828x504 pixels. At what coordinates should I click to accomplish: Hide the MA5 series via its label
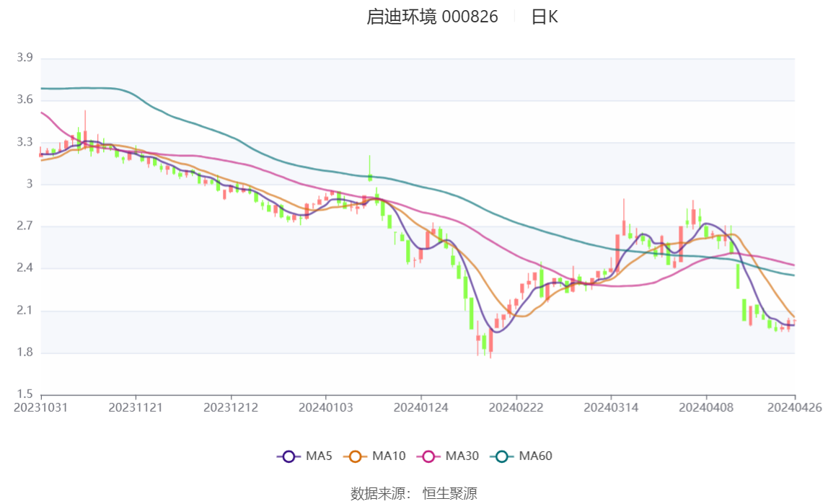pos(319,456)
